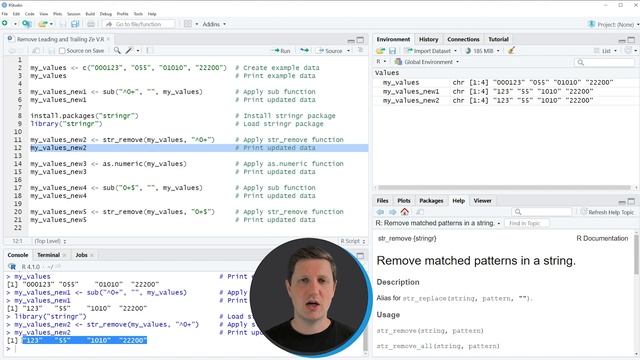The width and height of the screenshot is (640, 360).
Task: Click the Help pane vertical scrollbar
Action: (x=636, y=254)
